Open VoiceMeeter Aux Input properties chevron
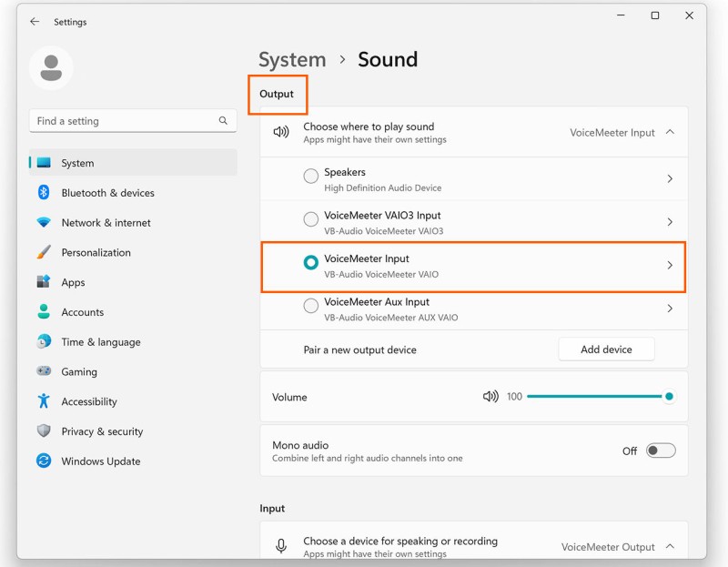728x567 pixels. click(x=670, y=309)
